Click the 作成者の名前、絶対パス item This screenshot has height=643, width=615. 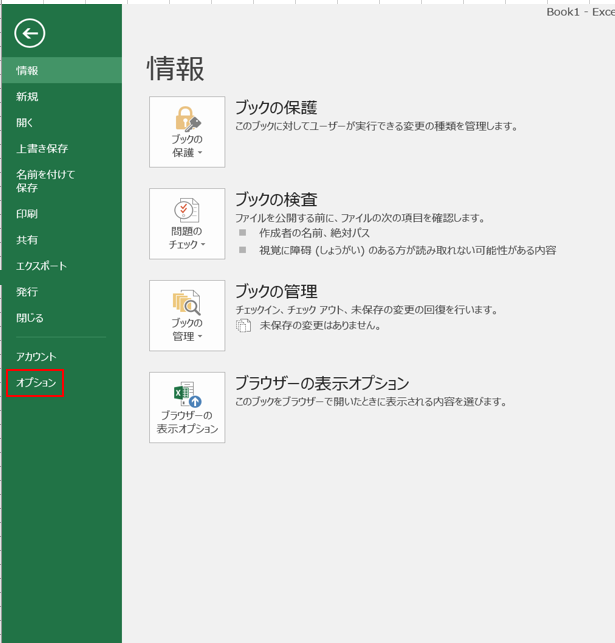pos(314,233)
